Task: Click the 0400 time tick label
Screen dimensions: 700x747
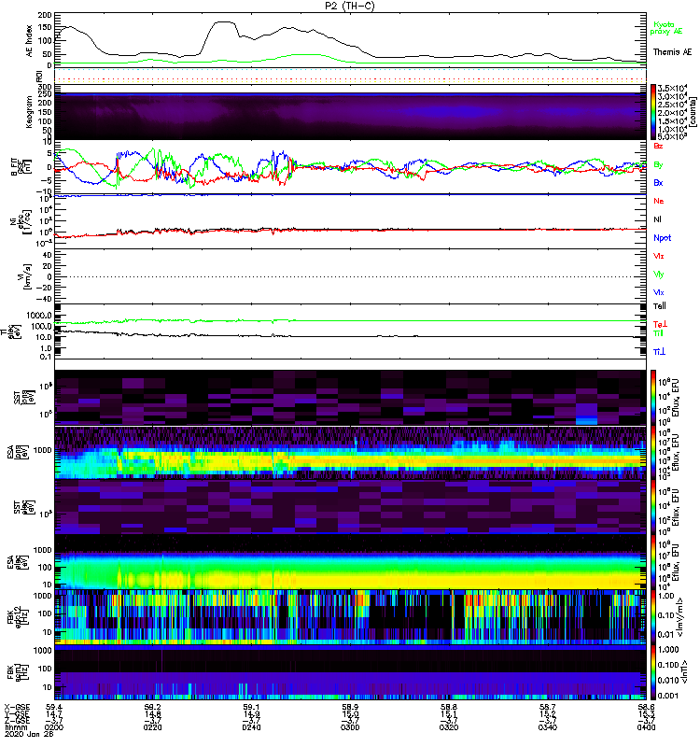Action: click(646, 727)
